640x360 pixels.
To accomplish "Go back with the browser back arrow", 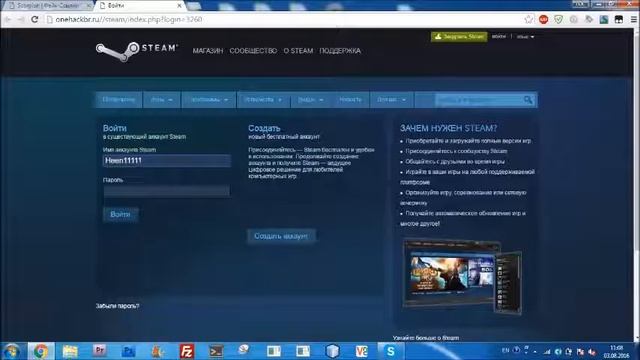I will pos(8,20).
